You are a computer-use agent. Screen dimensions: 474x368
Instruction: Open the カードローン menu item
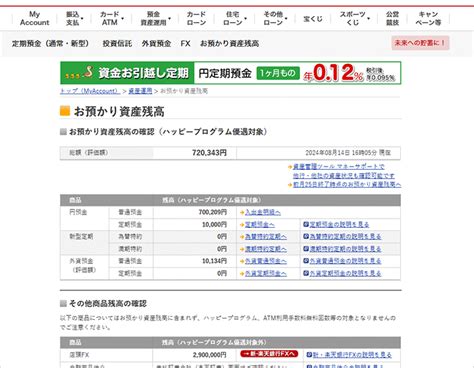click(x=196, y=18)
